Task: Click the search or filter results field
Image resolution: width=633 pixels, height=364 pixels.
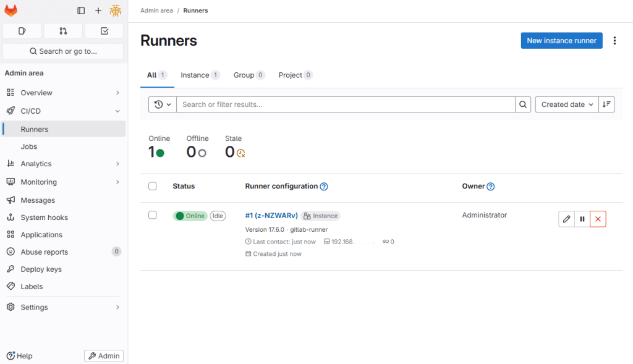Action: [346, 104]
